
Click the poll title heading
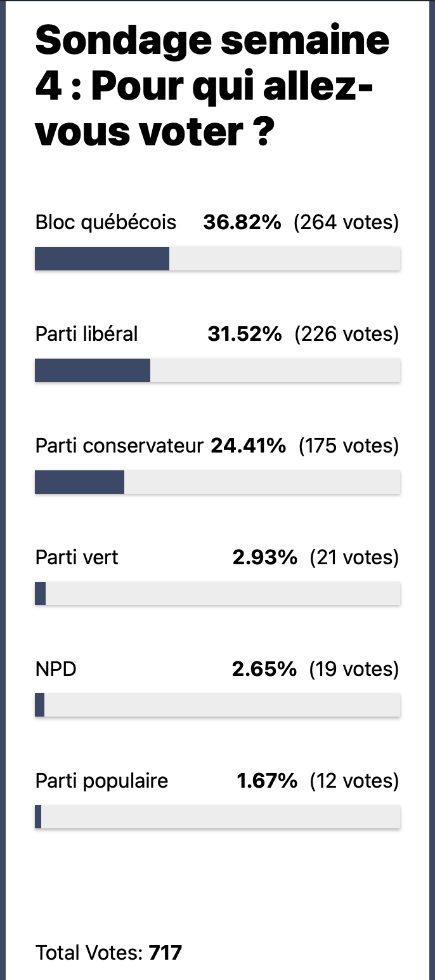[212, 87]
